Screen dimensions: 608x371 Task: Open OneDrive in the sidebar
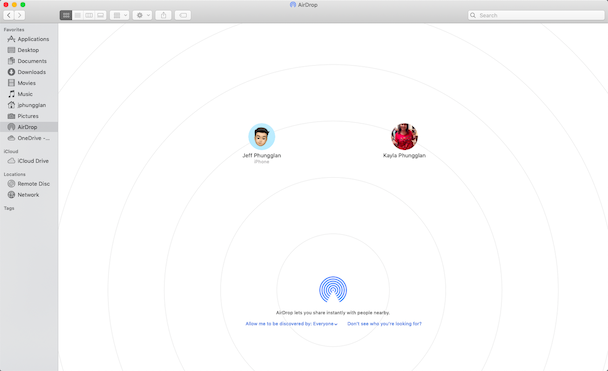(x=29, y=138)
